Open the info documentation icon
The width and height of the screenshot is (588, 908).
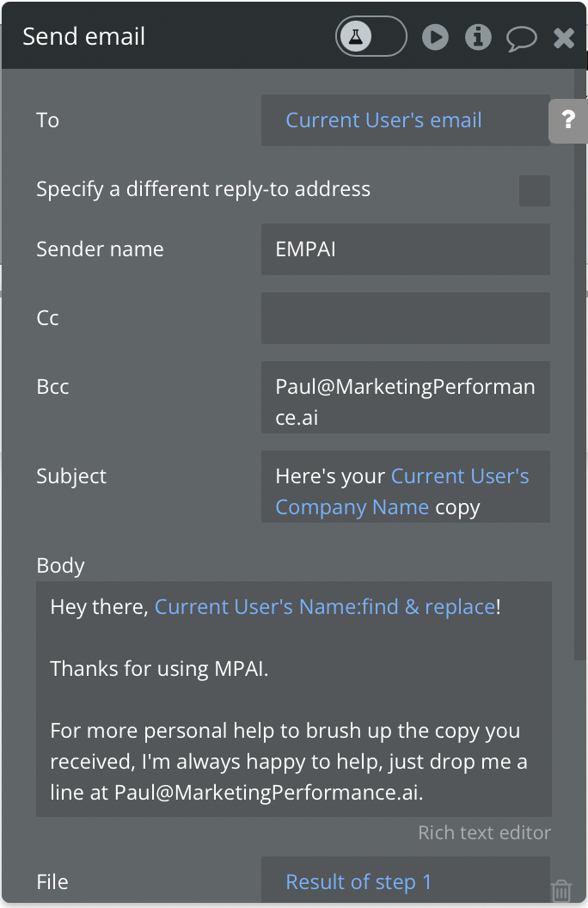(478, 37)
